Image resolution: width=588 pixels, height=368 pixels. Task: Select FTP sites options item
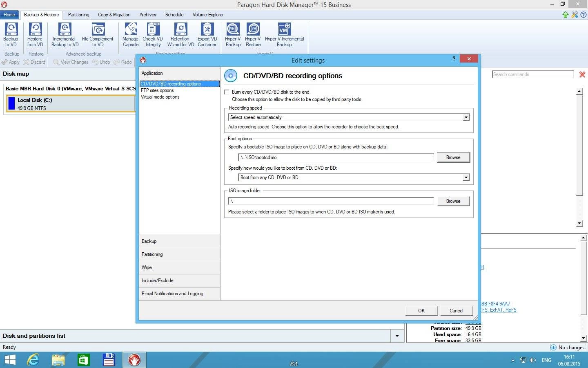pyautogui.click(x=157, y=90)
